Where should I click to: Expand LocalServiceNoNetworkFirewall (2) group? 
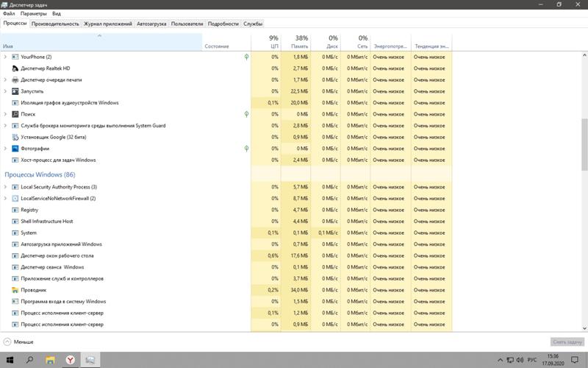pos(5,198)
